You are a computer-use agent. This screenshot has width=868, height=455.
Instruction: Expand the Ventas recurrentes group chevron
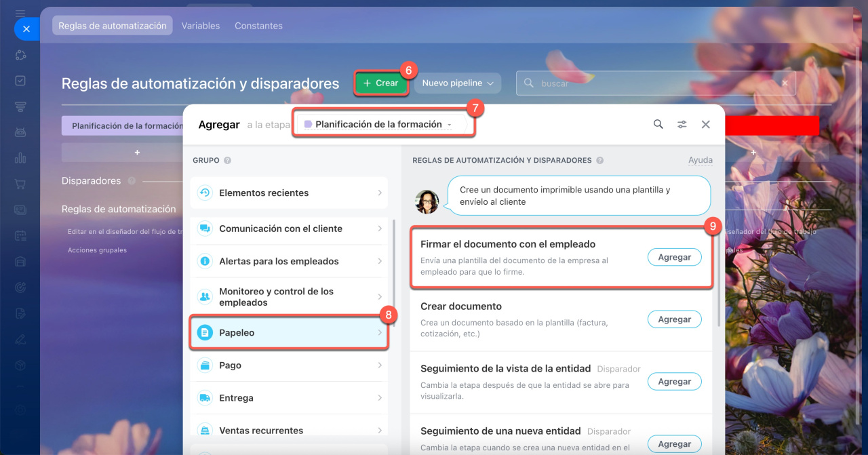pos(380,431)
